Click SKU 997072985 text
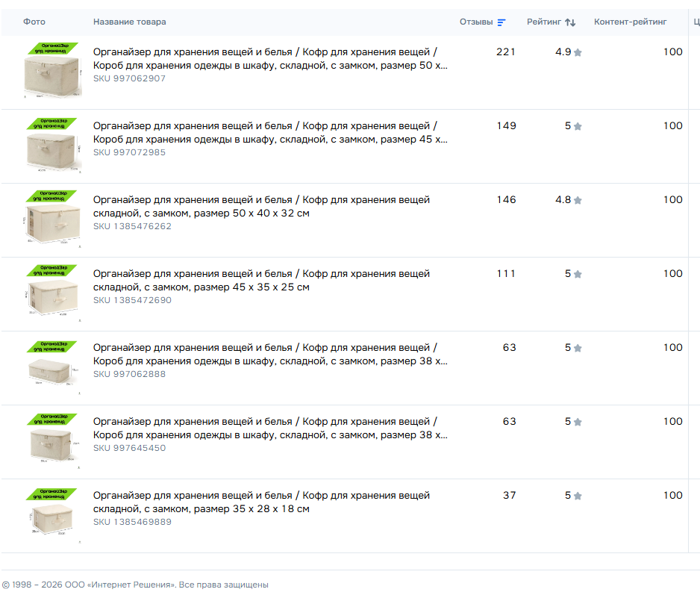This screenshot has height=598, width=700. (129, 152)
